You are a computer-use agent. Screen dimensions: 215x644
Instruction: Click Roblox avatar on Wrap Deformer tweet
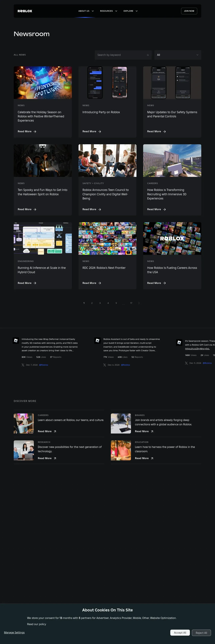16,341
